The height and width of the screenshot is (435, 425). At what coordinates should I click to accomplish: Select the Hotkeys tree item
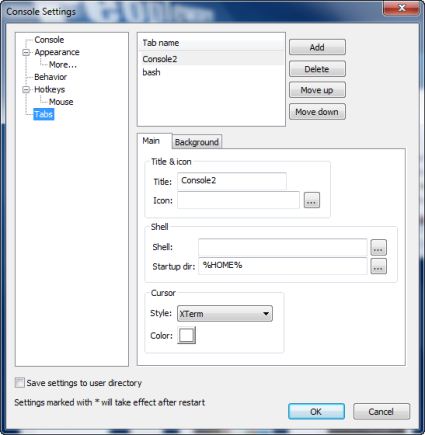click(x=49, y=90)
